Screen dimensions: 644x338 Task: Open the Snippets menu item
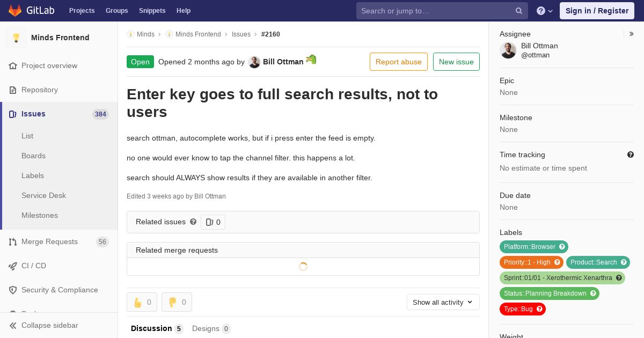click(x=152, y=11)
